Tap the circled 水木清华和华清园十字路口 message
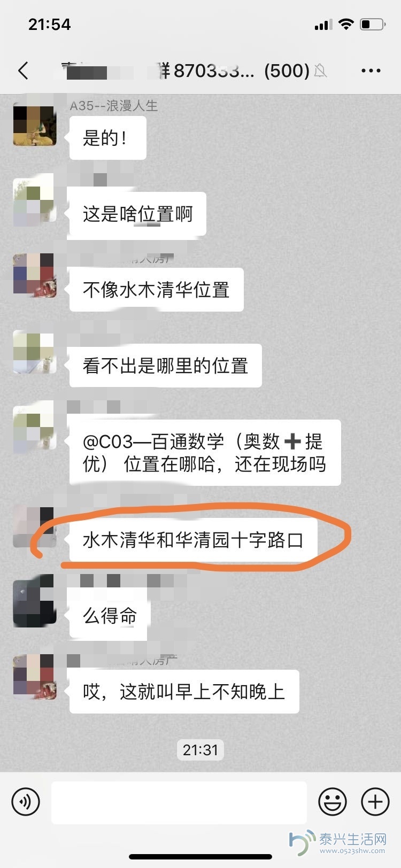 pyautogui.click(x=193, y=540)
